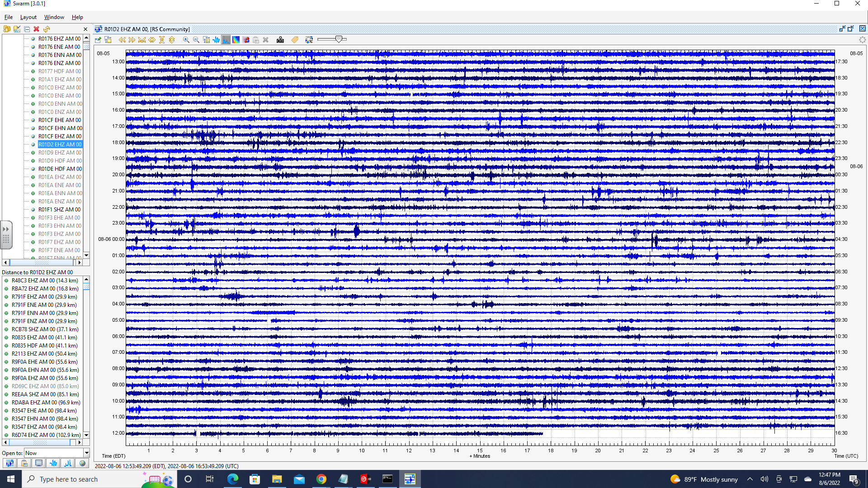Open the File menu

9,17
